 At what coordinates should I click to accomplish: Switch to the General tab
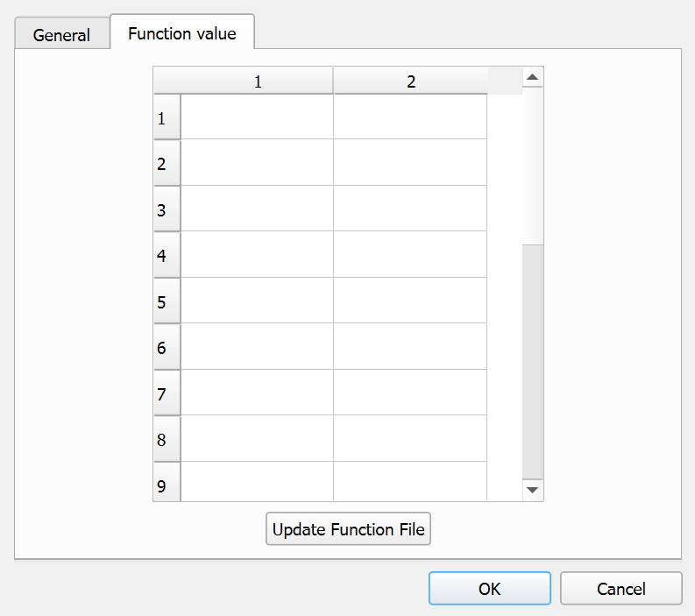pyautogui.click(x=61, y=35)
